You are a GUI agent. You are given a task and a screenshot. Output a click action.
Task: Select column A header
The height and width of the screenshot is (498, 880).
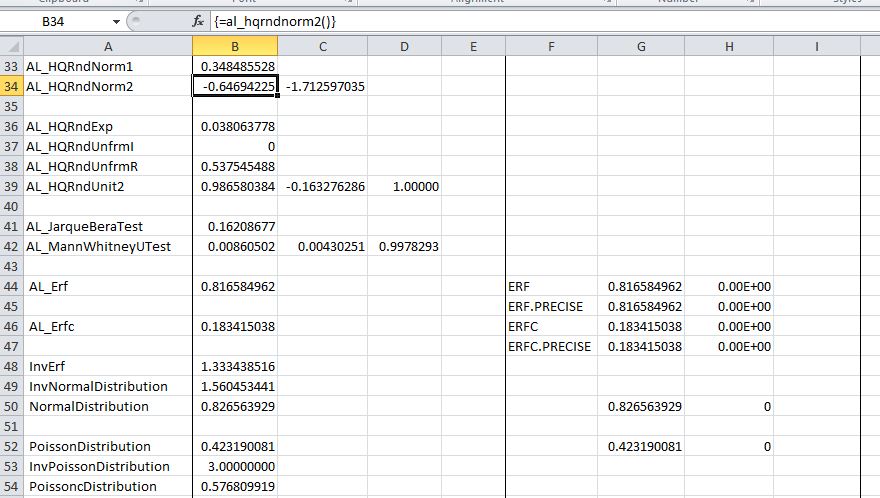[107, 46]
